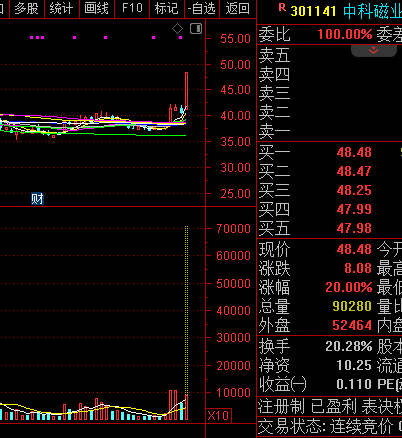402x438 pixels.
Task: Click the 中科磁业 stock name
Action: (372, 11)
